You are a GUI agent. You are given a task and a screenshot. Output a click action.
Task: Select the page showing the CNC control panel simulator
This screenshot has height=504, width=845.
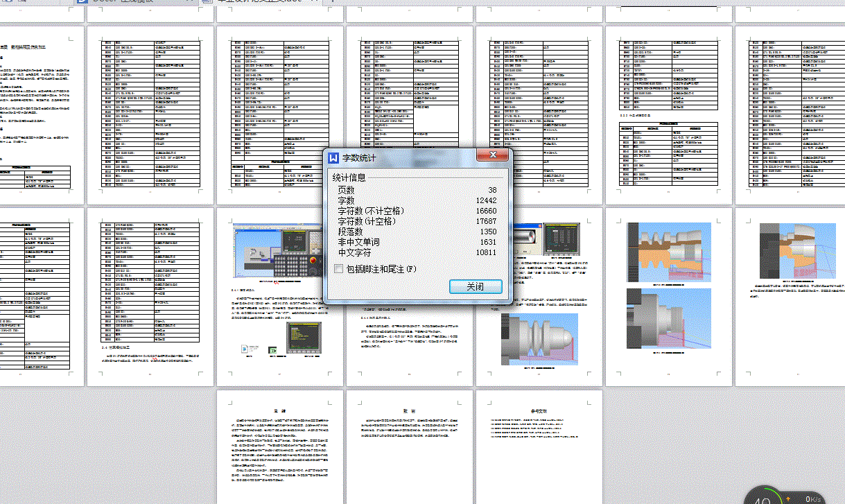coord(280,297)
